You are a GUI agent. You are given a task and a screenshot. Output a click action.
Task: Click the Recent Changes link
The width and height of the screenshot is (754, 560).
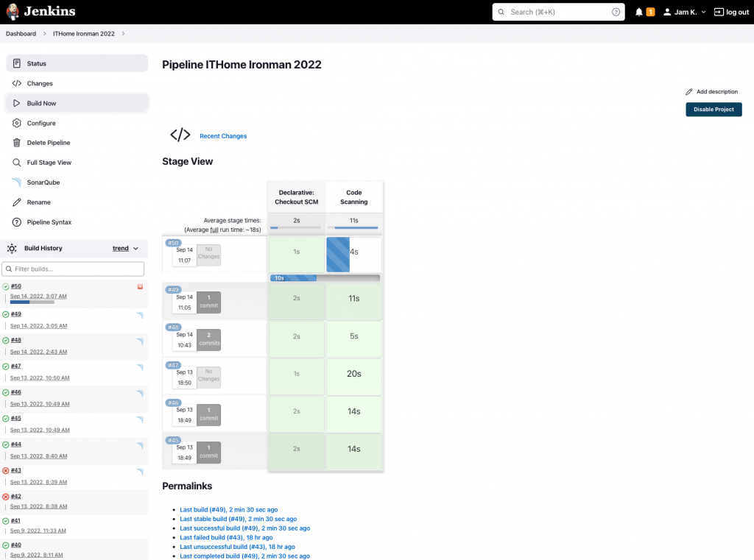coord(223,136)
